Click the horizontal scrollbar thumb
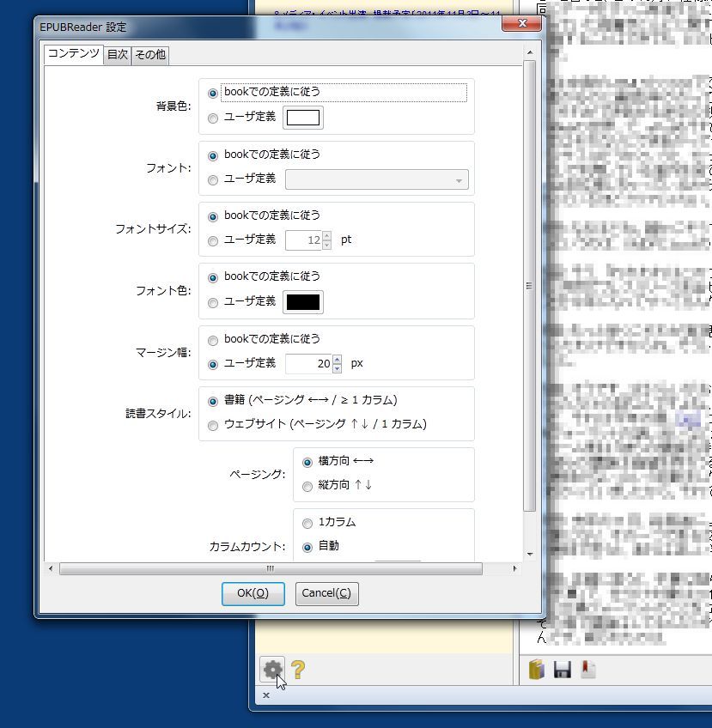Screen dimensions: 712x728 (271, 568)
